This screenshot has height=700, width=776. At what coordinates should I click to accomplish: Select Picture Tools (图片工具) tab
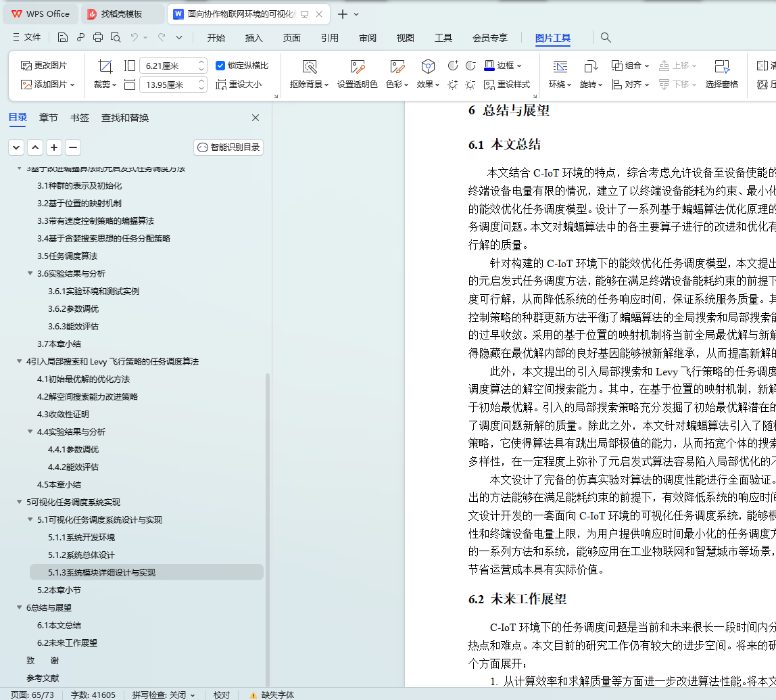pyautogui.click(x=553, y=38)
